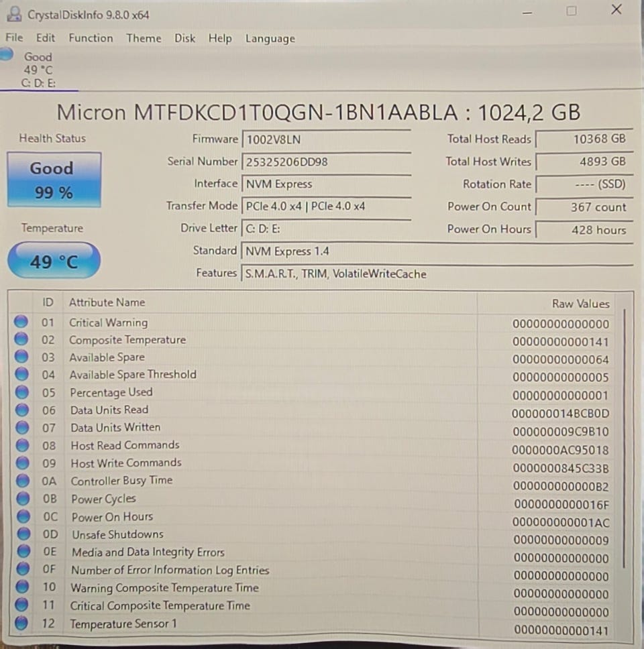644x649 pixels.
Task: Click the Interface field NVM Express
Action: [326, 184]
